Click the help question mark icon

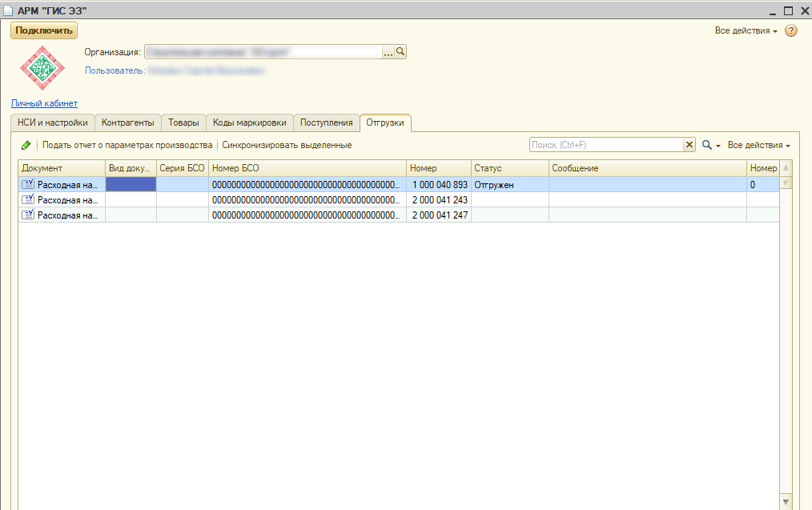[x=791, y=31]
